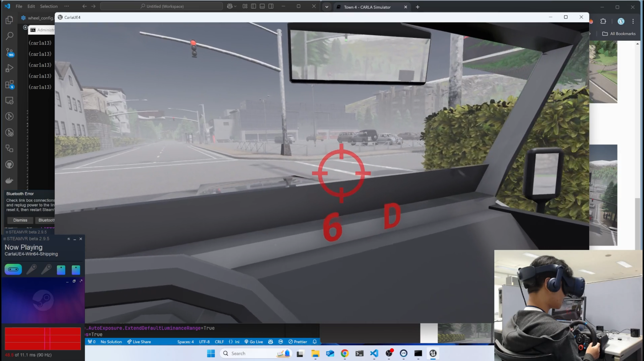
Task: Expand the Chrome tab search chevron
Action: pyautogui.click(x=327, y=7)
